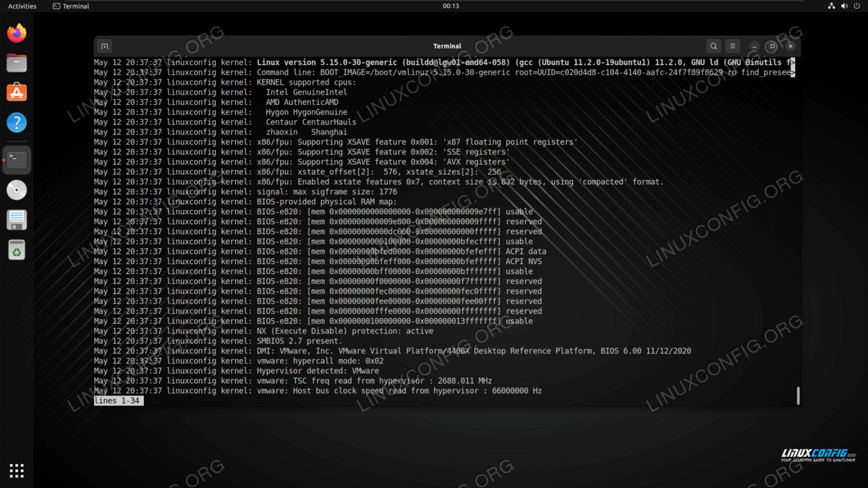Click the 'lines 1-34' pager status
Viewport: 868px width, 488px height.
[119, 401]
